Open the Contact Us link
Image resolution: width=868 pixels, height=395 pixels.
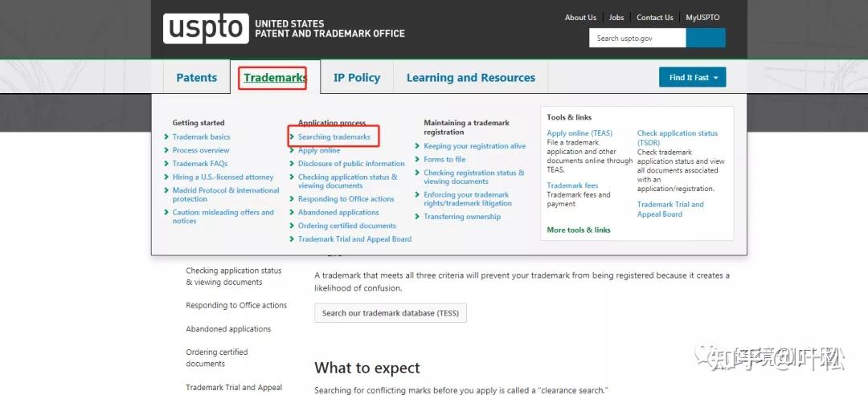(x=655, y=18)
